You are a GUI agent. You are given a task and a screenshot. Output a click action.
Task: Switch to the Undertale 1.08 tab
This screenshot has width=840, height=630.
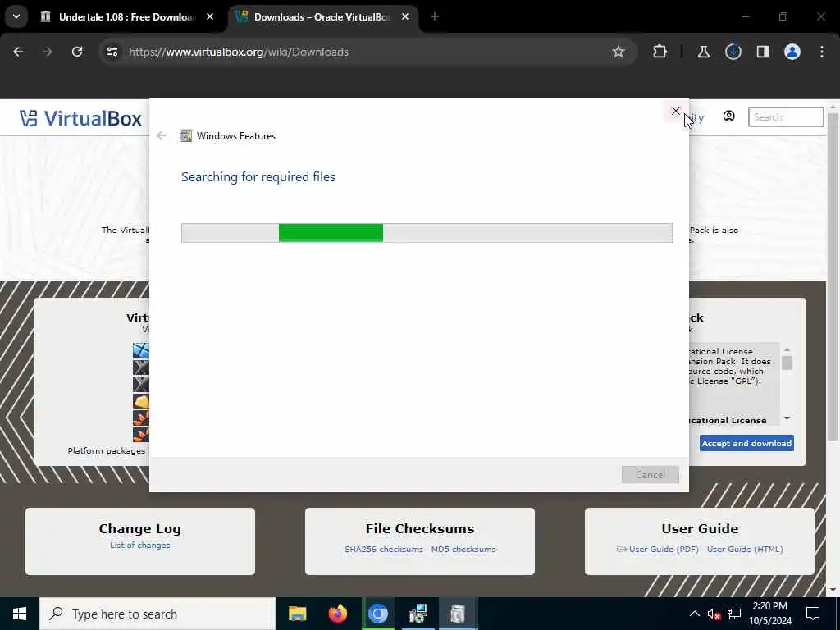127,16
